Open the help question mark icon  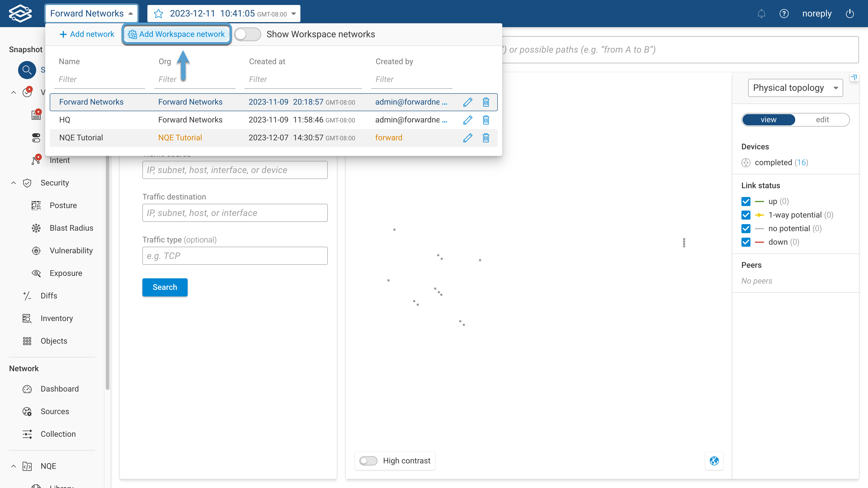pyautogui.click(x=784, y=14)
